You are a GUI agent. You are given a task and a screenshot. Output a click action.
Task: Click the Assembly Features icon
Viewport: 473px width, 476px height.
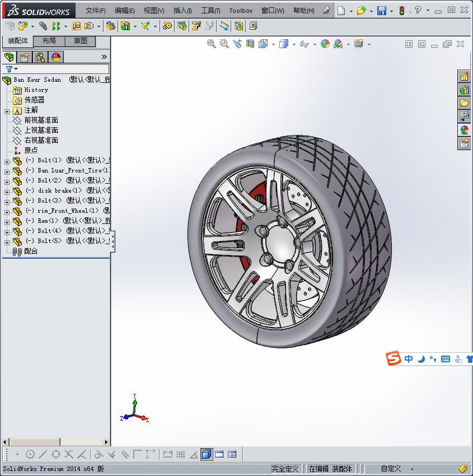125,26
